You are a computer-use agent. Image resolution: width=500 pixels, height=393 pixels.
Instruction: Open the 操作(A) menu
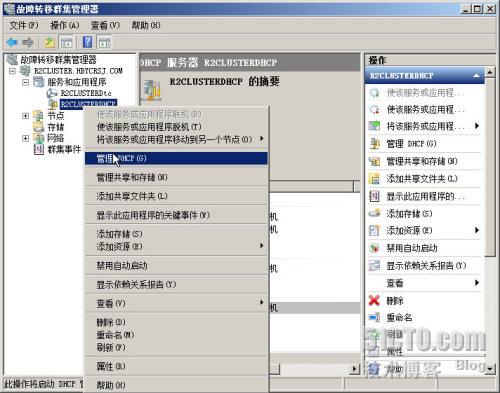coord(65,25)
